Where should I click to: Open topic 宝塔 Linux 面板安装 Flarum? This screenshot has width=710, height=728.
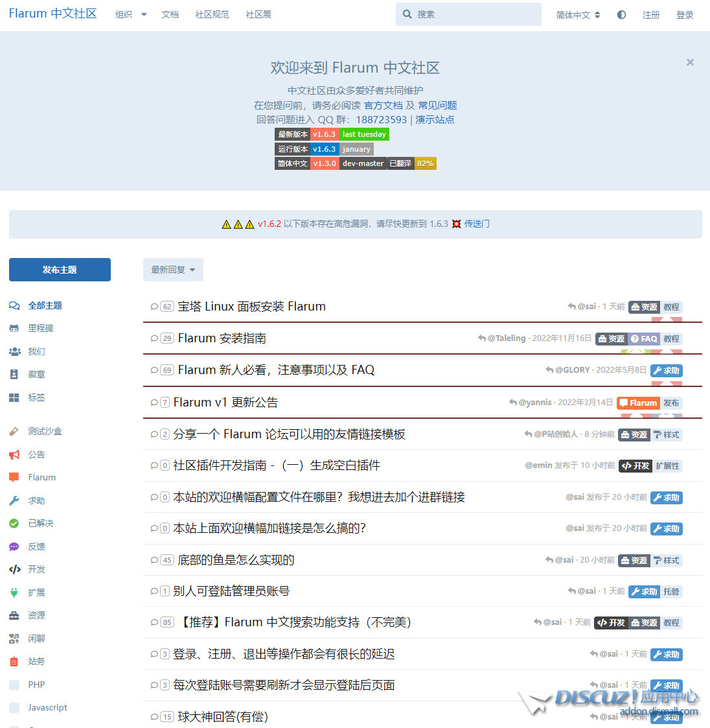251,307
